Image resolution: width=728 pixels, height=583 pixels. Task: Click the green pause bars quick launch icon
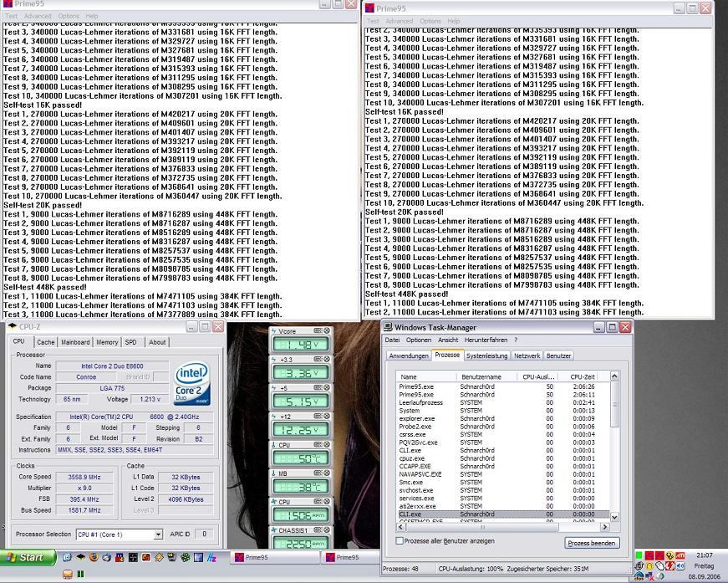coord(80,574)
